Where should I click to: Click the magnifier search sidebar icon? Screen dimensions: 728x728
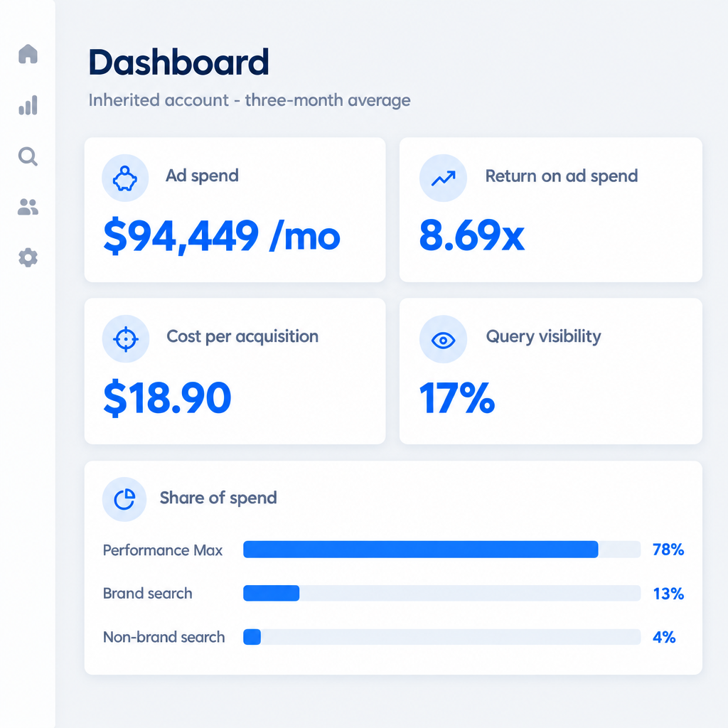[28, 156]
